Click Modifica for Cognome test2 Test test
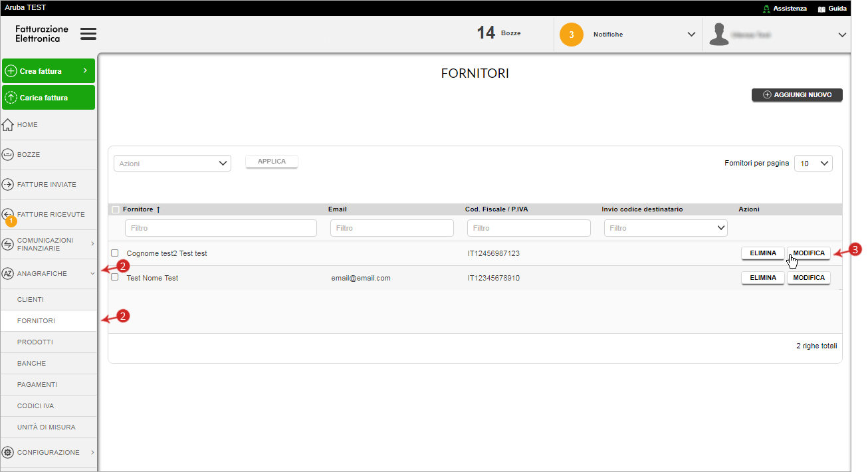Image resolution: width=868 pixels, height=472 pixels. [x=809, y=253]
